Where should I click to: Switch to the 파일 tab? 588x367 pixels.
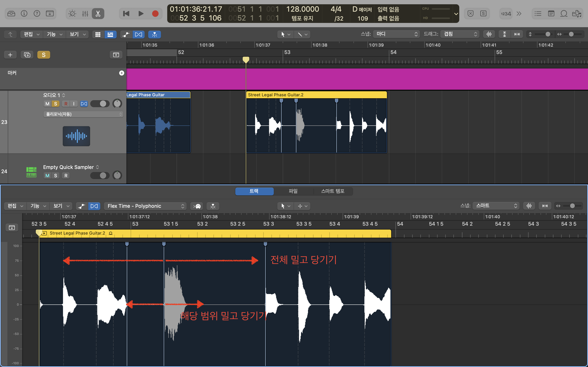293,191
